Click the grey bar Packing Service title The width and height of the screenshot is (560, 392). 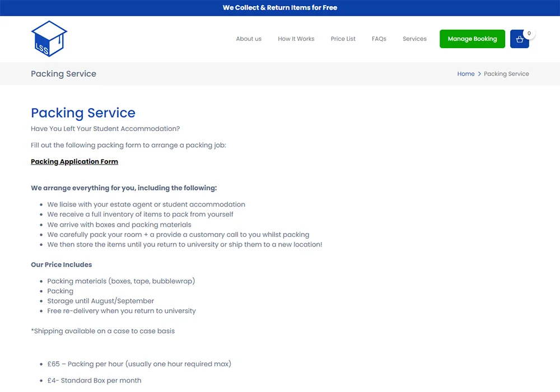[63, 74]
